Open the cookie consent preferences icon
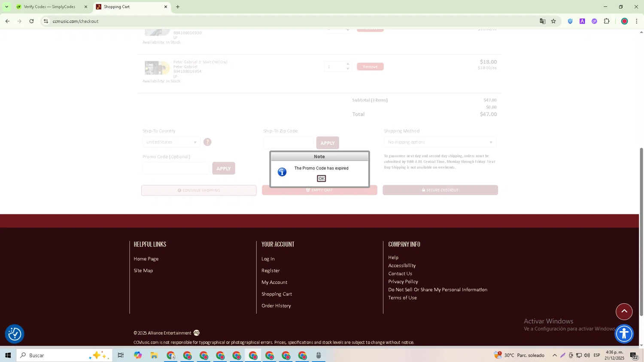Image resolution: width=644 pixels, height=362 pixels. pos(15,334)
